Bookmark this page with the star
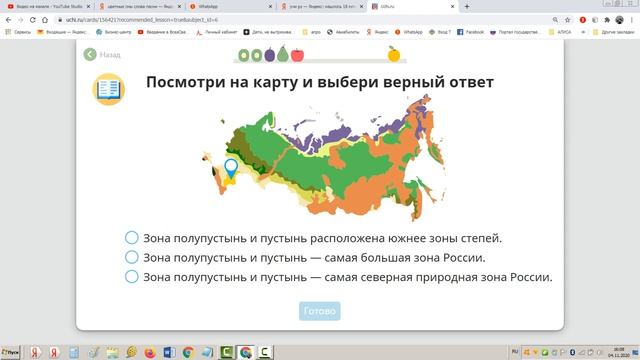 click(x=567, y=20)
